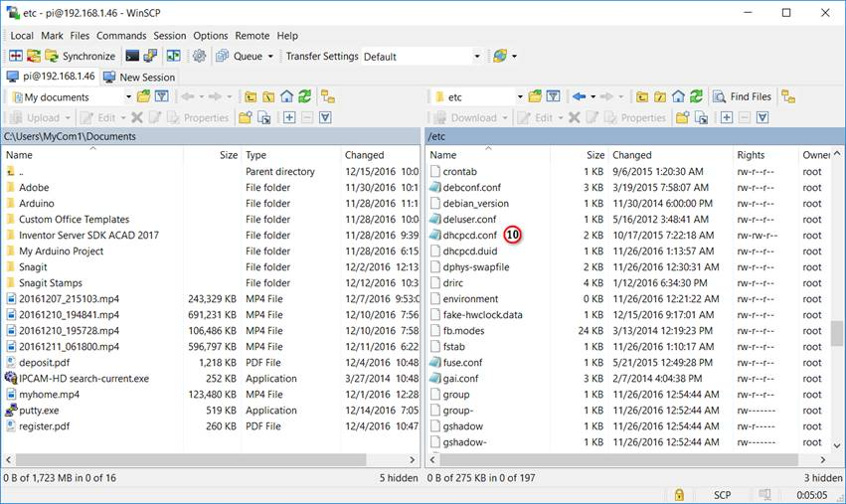The image size is (846, 504).
Task: Refresh the remote panel
Action: [697, 96]
